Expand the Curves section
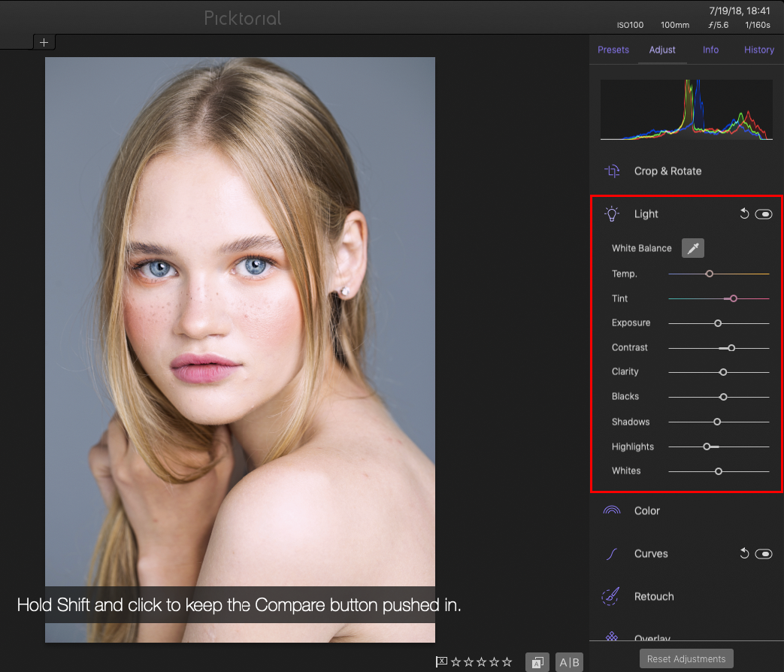Viewport: 784px width, 672px height. 651,553
